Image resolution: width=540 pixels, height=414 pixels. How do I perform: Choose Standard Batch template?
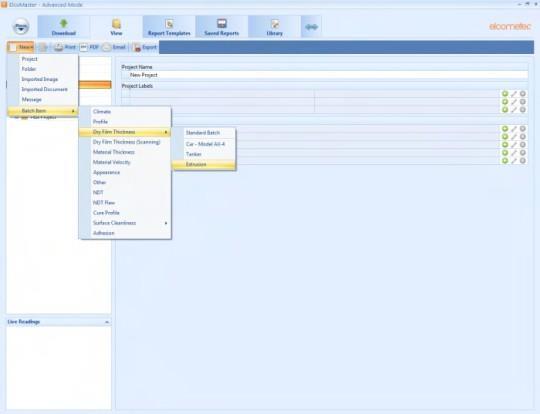204,133
